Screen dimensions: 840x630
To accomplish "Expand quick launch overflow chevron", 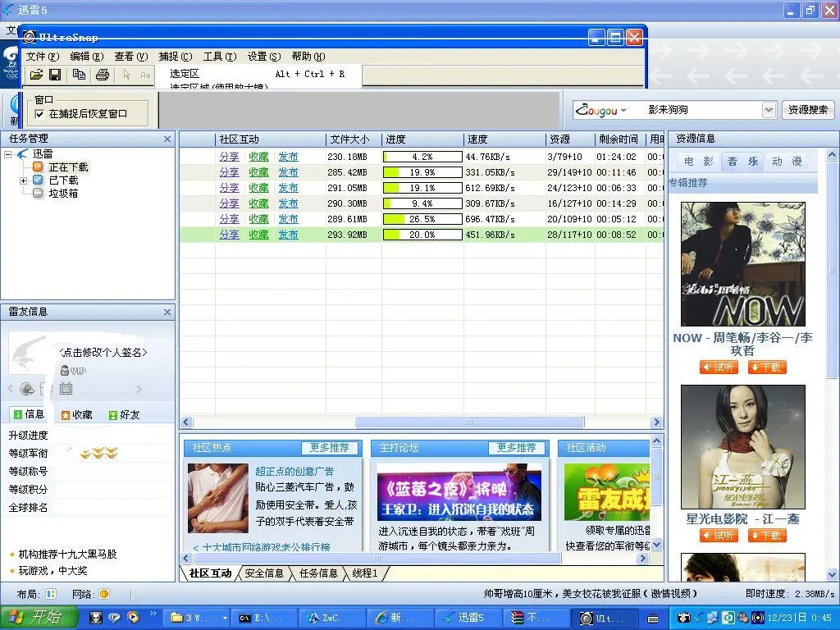I will [x=153, y=613].
